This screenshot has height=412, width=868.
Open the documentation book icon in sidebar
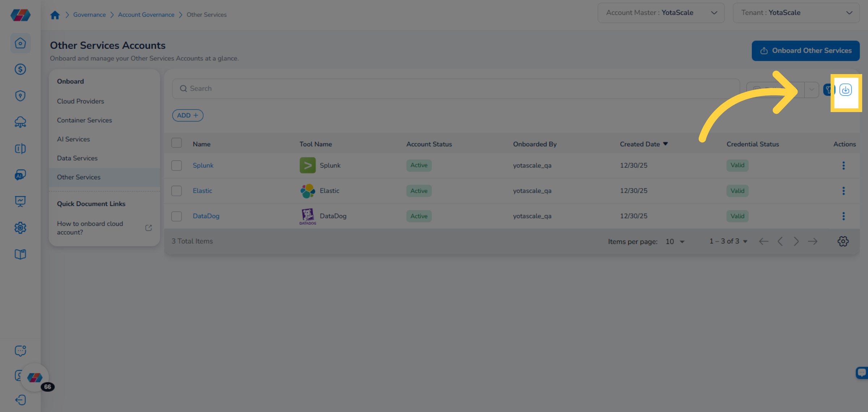tap(21, 254)
